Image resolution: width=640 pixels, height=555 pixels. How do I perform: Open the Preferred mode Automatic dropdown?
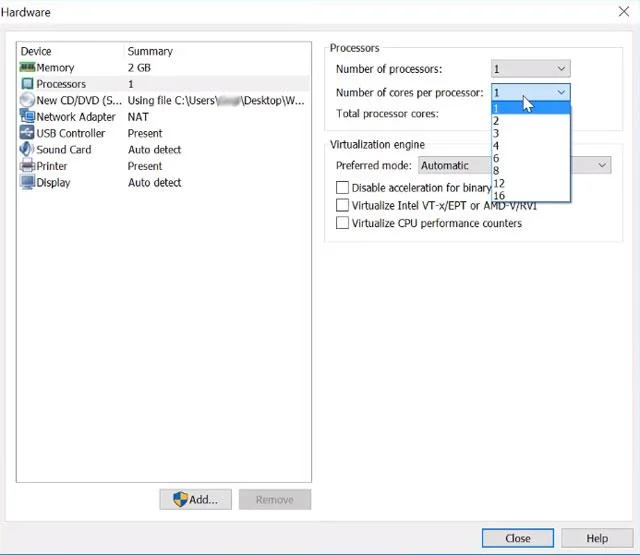(514, 165)
